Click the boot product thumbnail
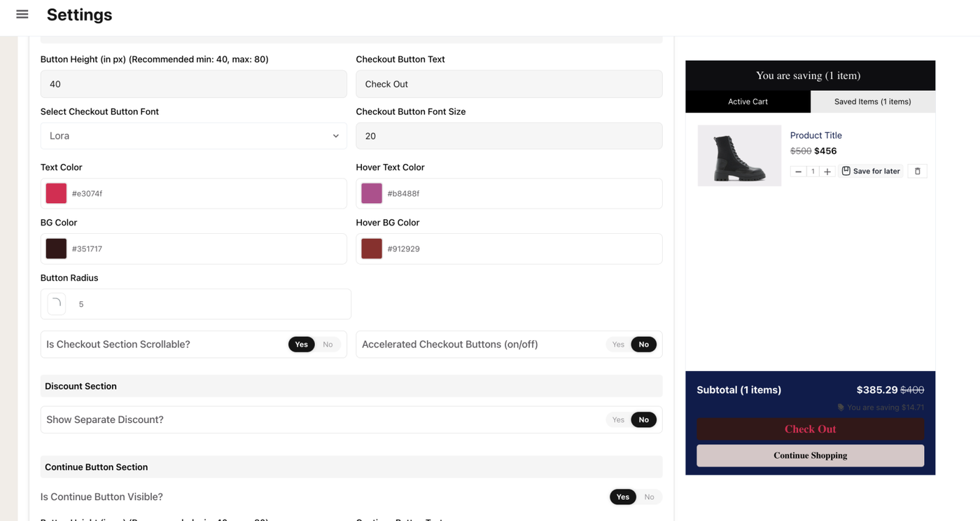The height and width of the screenshot is (521, 980). pyautogui.click(x=739, y=155)
